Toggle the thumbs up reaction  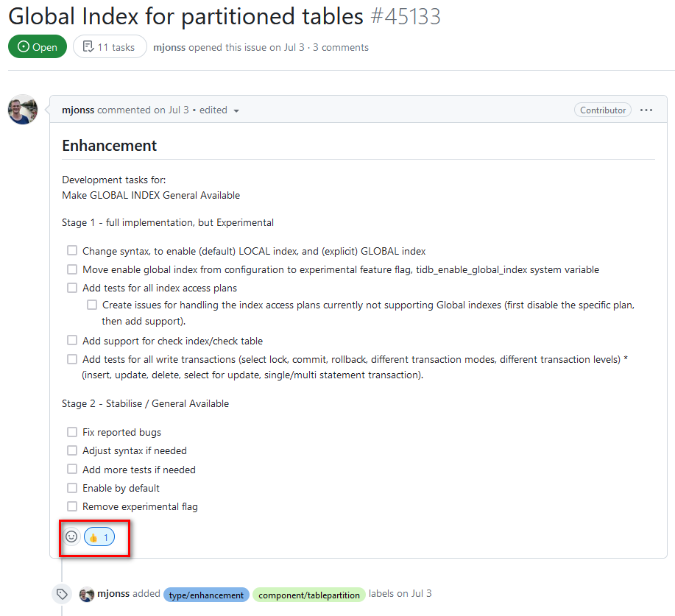[99, 537]
